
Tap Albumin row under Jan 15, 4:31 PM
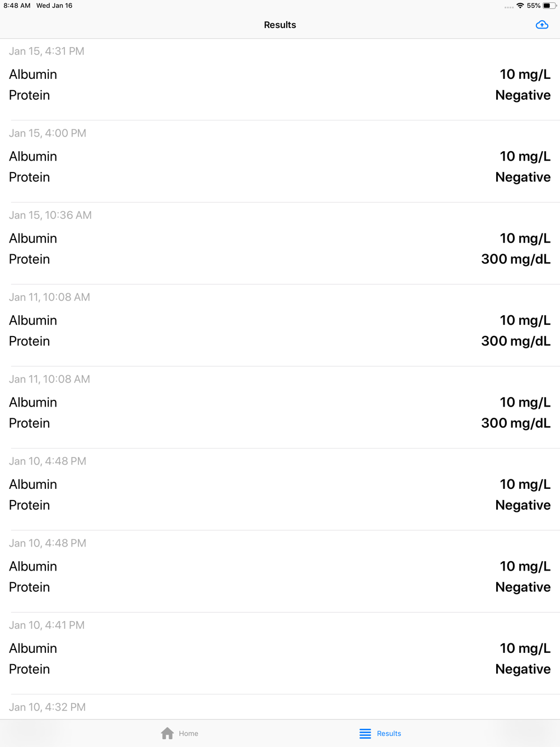pos(280,74)
